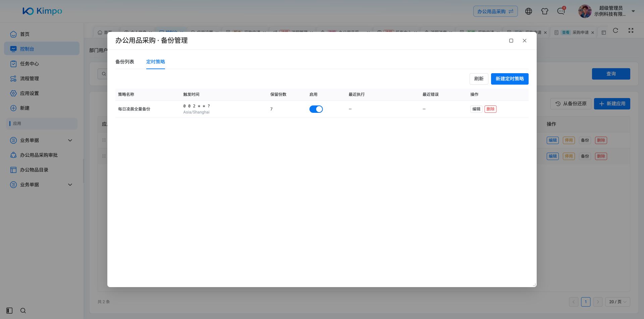Open 流程管理 in the sidebar
The width and height of the screenshot is (644, 319).
point(42,78)
